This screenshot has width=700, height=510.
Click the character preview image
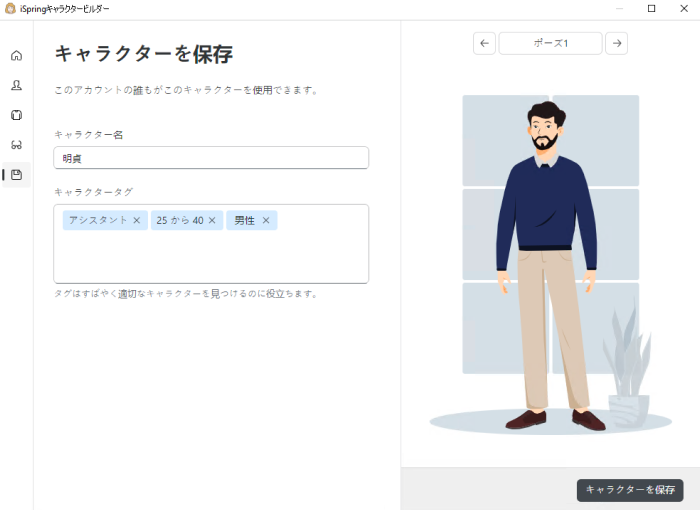click(550, 264)
